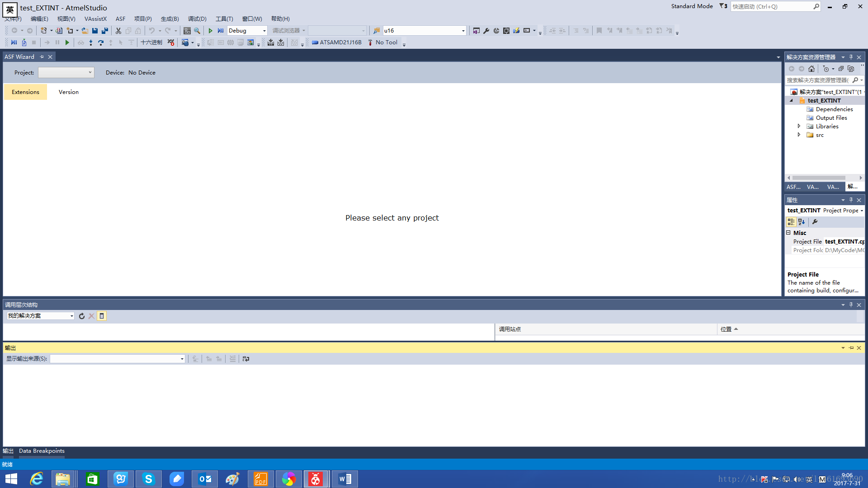Open the Device Programming lightning icon
Screen dimensions: 868x488
point(516,31)
